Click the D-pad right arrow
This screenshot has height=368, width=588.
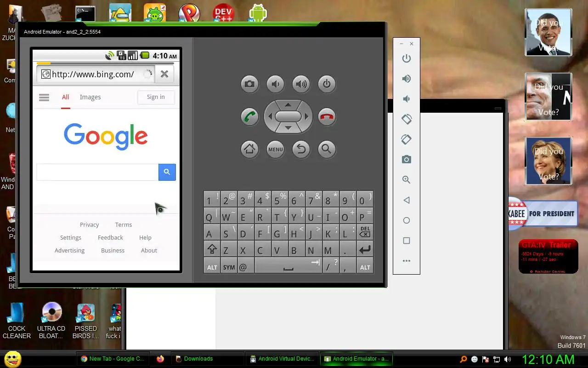[306, 116]
